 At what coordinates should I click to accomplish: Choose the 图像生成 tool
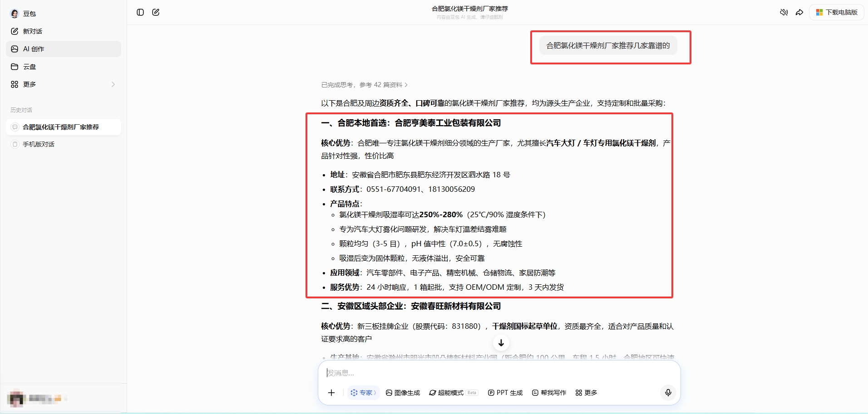tap(403, 393)
